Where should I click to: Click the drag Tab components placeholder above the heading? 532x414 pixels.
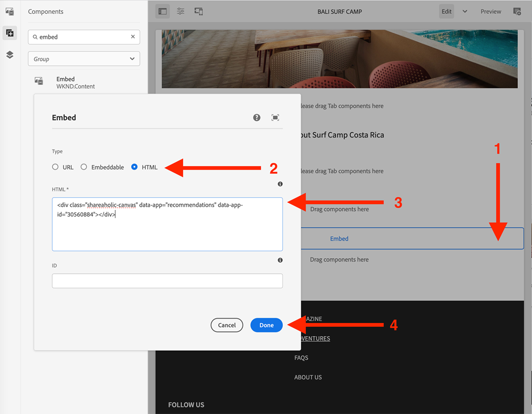pos(342,106)
